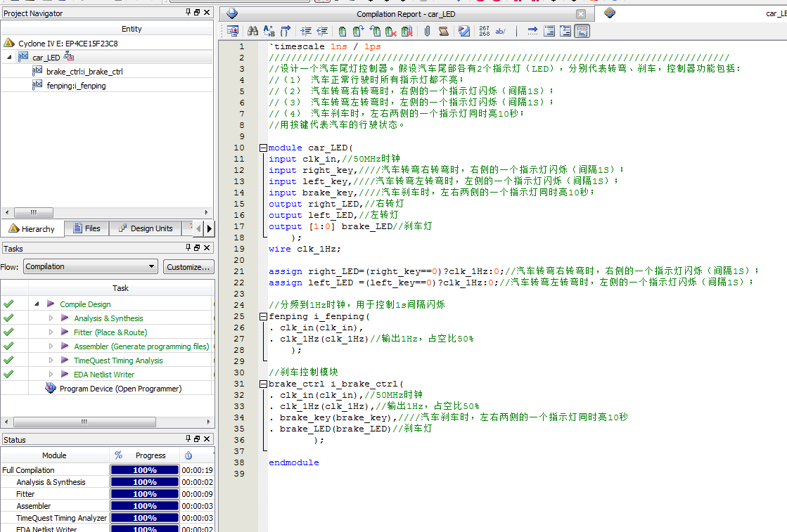
Task: Toggle line numbers display icon 267/268
Action: 484,31
